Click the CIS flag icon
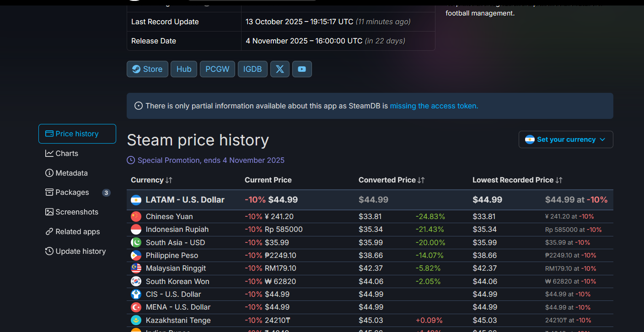Screen dimensions: 644x332 point(136,294)
